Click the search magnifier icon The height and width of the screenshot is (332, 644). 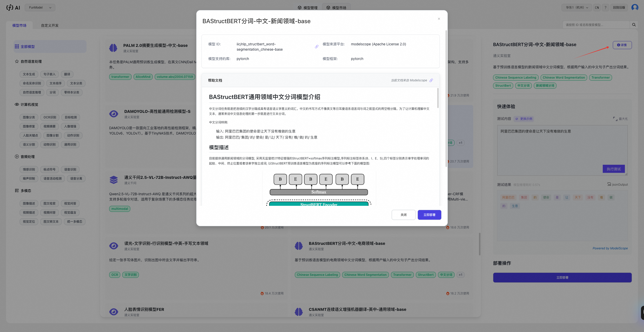click(634, 25)
